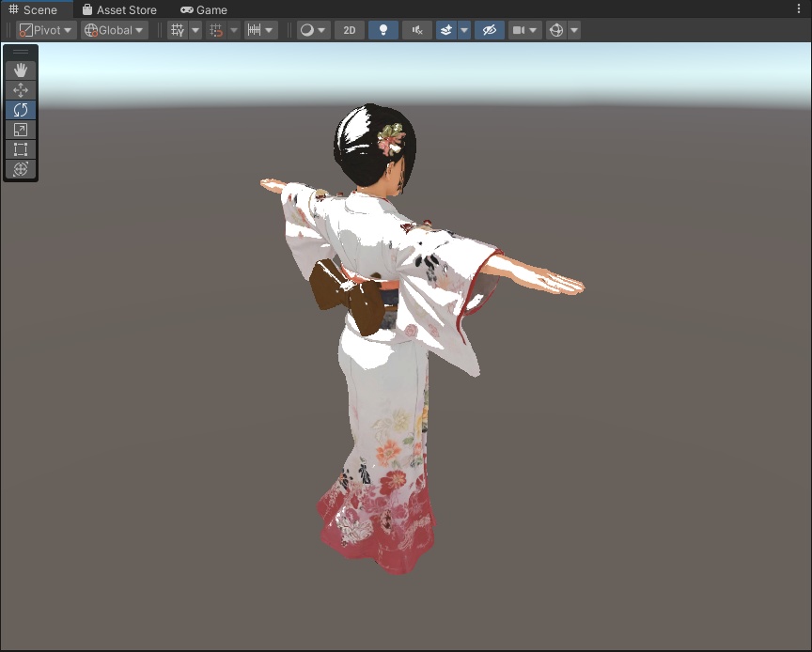Select the Move tool
The width and height of the screenshot is (812, 652).
click(x=20, y=89)
